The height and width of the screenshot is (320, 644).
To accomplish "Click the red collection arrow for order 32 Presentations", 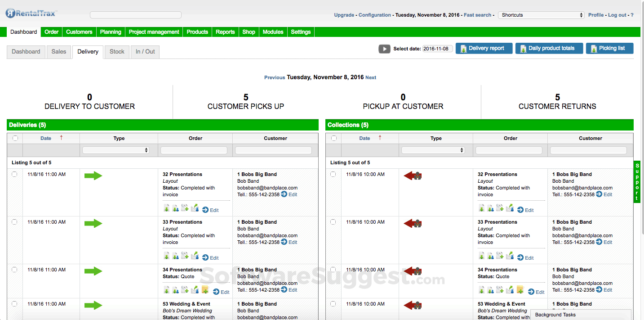I will tap(413, 176).
